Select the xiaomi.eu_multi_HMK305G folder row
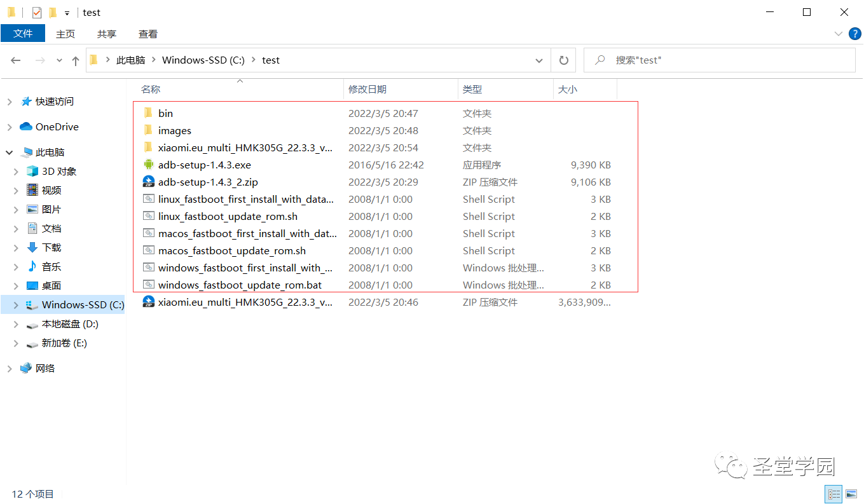Image resolution: width=864 pixels, height=504 pixels. (x=385, y=147)
